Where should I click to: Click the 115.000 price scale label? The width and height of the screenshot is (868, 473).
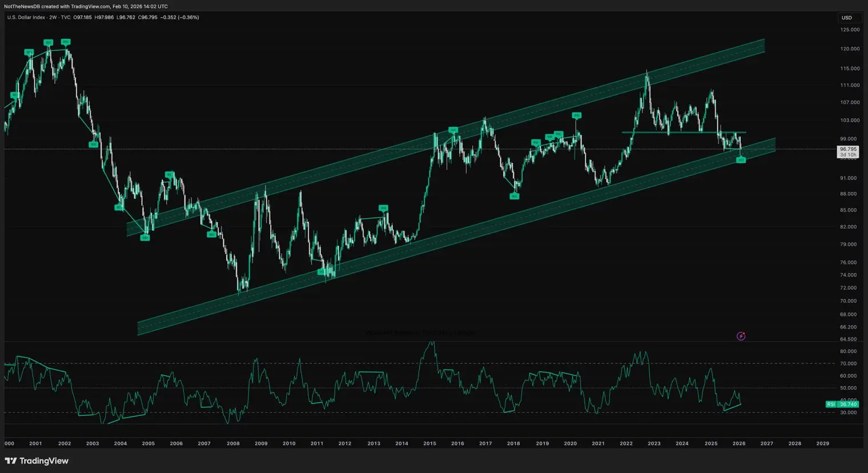850,69
